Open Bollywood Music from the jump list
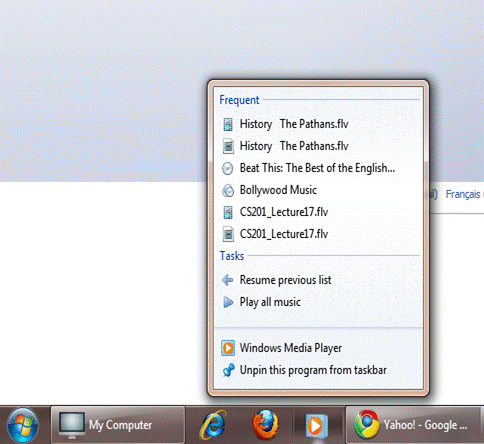Screen dimensions: 484x444 (x=318, y=190)
